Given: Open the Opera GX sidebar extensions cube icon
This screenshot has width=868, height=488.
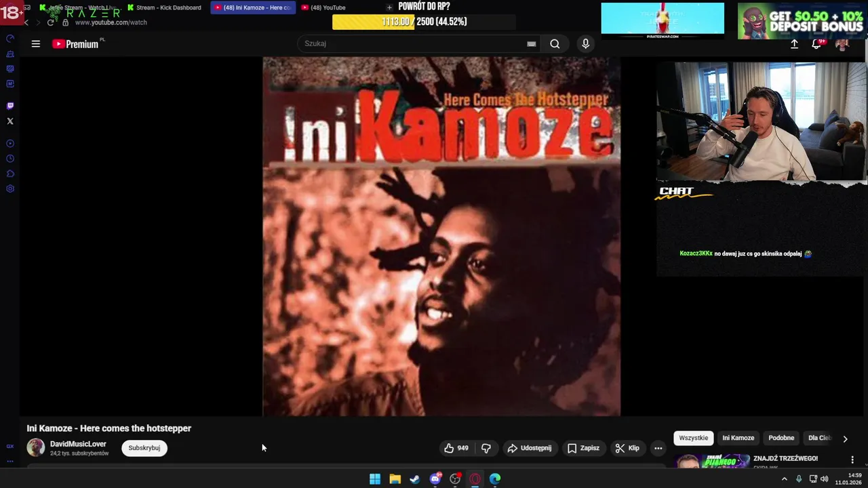Looking at the screenshot, I should click(x=10, y=174).
